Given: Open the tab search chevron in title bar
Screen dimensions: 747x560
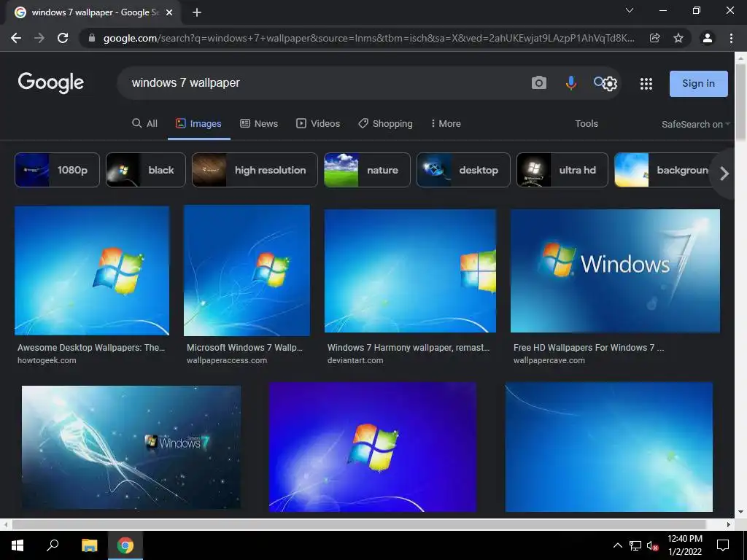Looking at the screenshot, I should point(630,10).
